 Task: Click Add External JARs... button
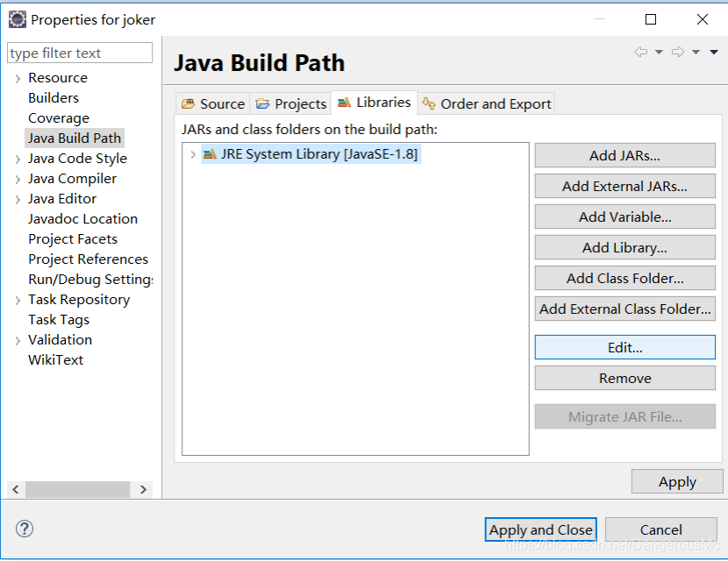[625, 186]
